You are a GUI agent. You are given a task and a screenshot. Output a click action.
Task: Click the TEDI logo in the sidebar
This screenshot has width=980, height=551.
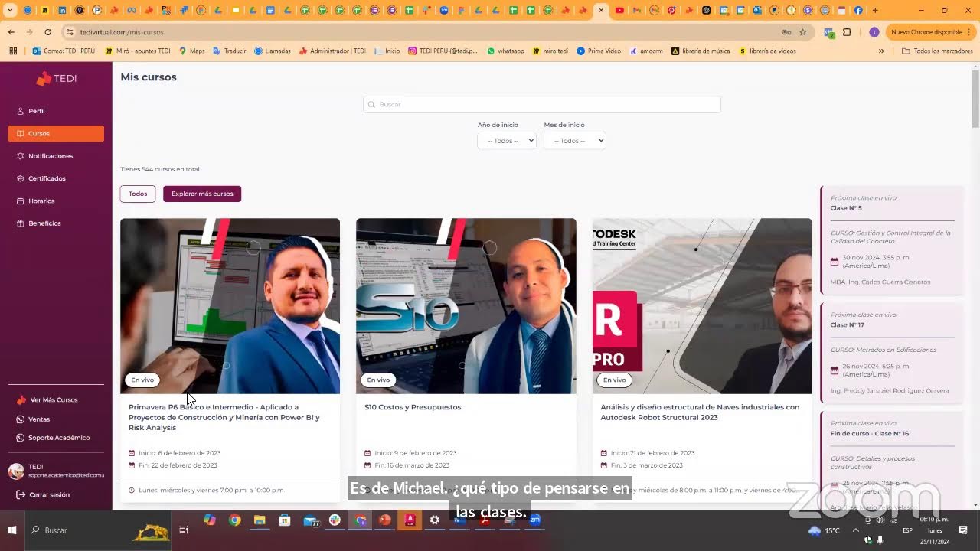(56, 79)
